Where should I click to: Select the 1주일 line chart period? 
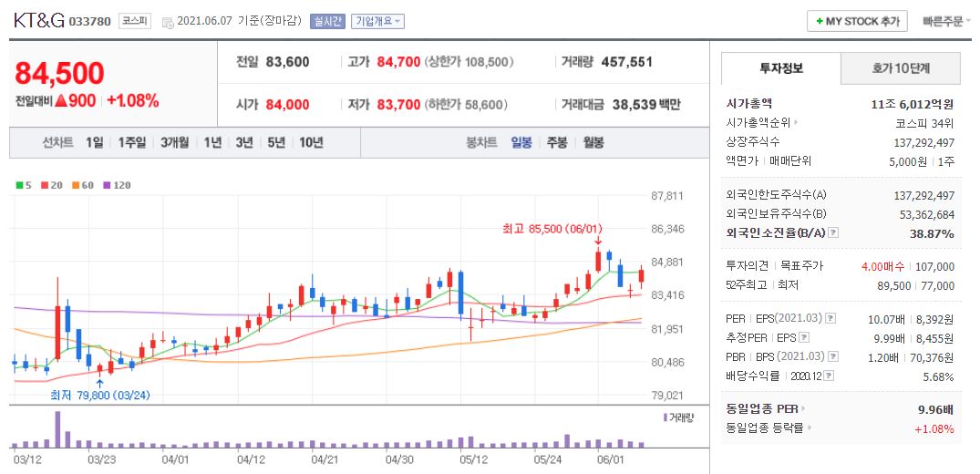click(132, 142)
